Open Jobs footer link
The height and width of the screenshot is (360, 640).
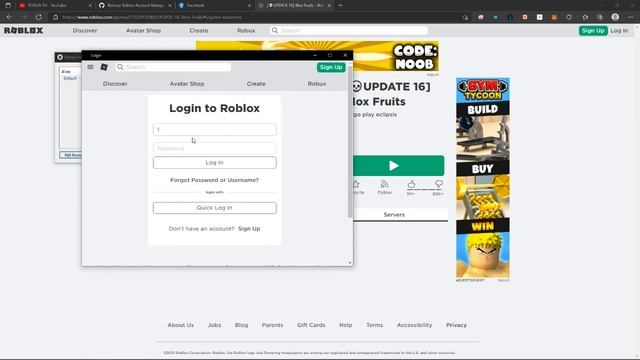tap(214, 325)
